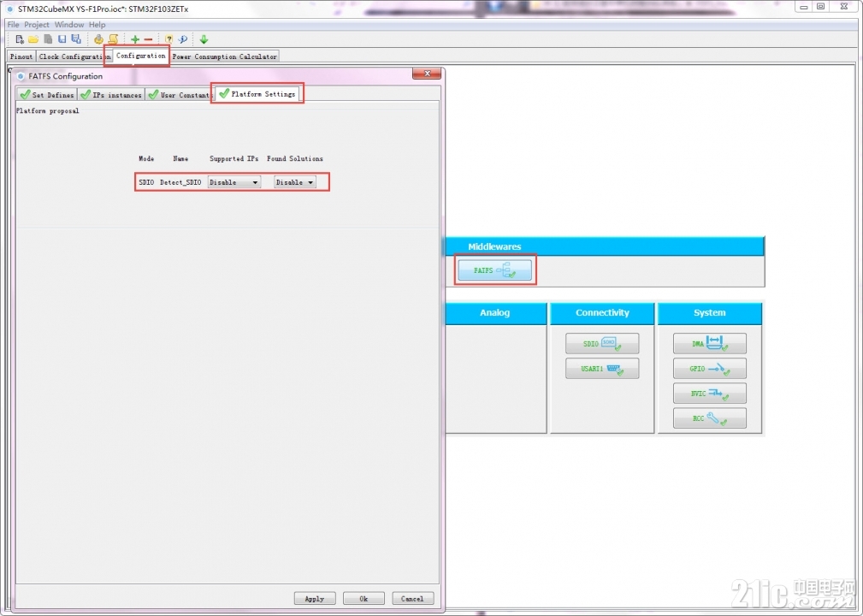Click the Name column header

click(x=180, y=158)
